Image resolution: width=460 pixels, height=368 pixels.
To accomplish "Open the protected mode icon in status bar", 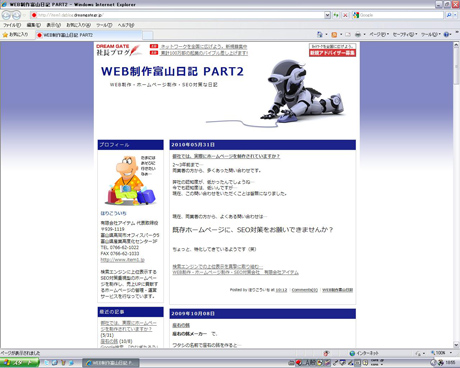I will pos(326,353).
